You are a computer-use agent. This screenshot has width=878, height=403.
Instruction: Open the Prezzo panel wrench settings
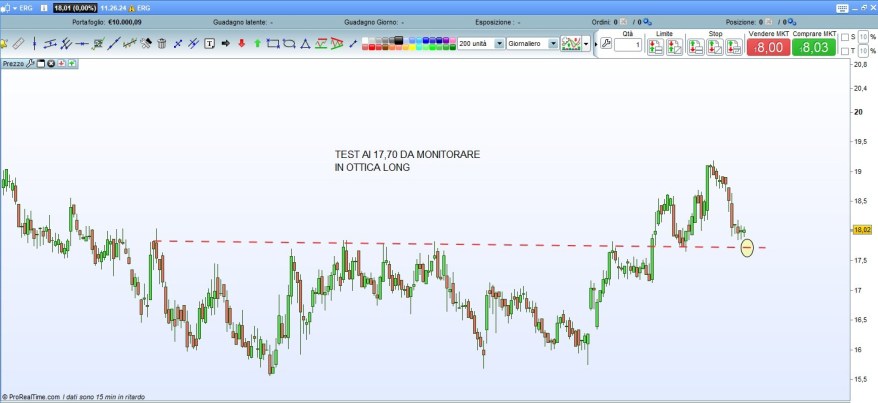tap(30, 64)
